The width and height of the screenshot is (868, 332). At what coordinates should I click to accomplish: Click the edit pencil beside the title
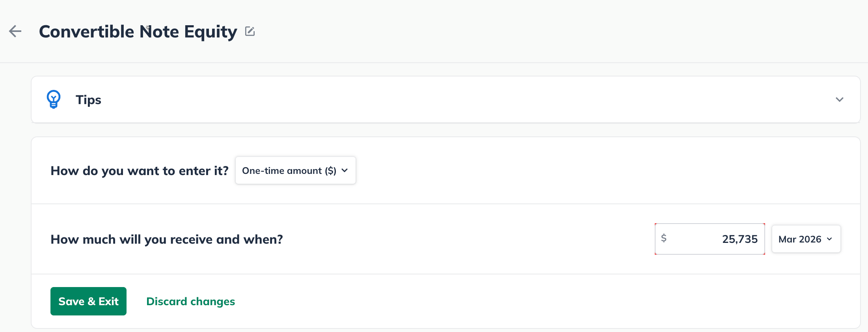pyautogui.click(x=250, y=31)
